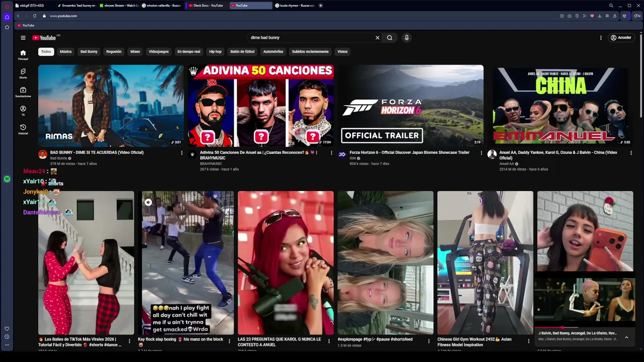This screenshot has width=644, height=362.
Task: Open menu for Dime Si Te Acuerdas video
Action: click(182, 153)
